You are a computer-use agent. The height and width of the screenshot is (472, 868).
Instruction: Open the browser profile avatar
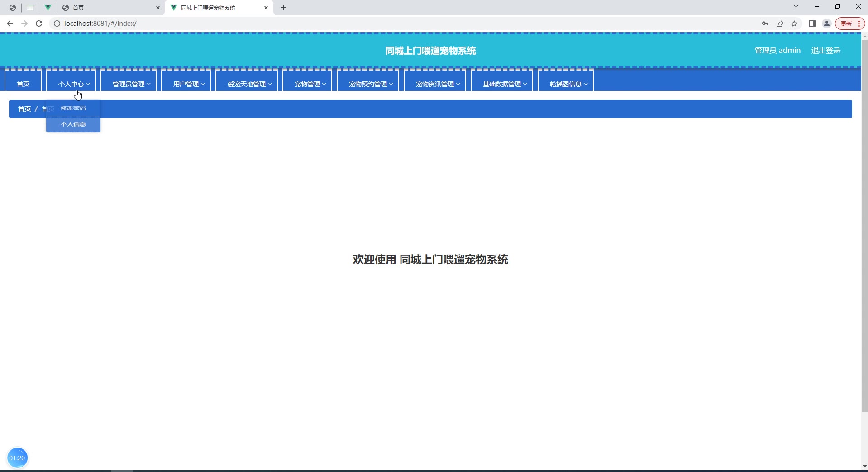click(827, 24)
